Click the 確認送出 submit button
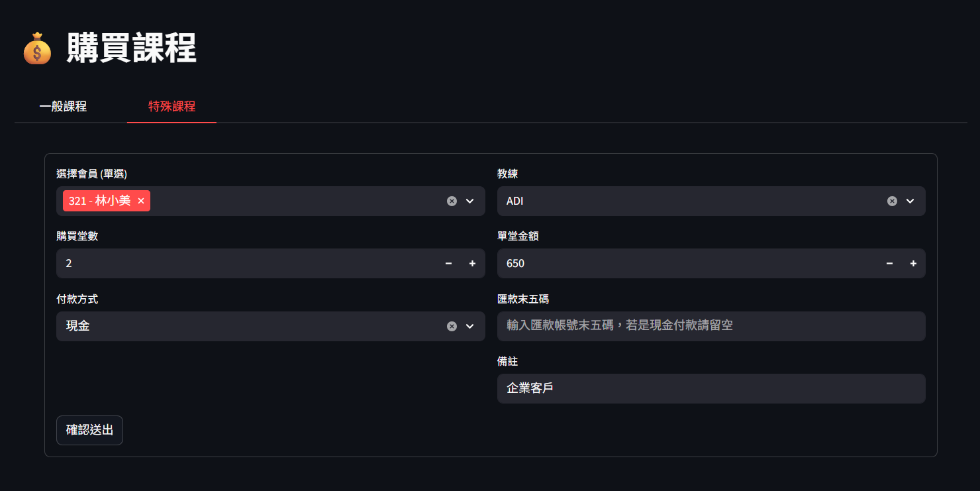The height and width of the screenshot is (491, 980). 89,430
